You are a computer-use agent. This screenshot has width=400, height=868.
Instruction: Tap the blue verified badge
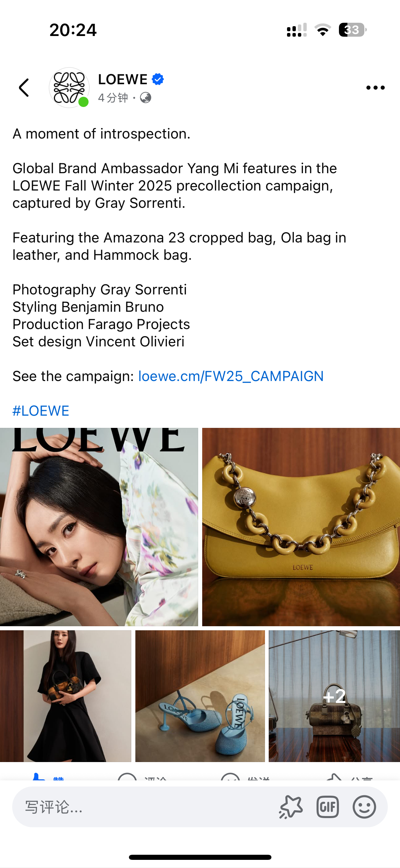[158, 79]
